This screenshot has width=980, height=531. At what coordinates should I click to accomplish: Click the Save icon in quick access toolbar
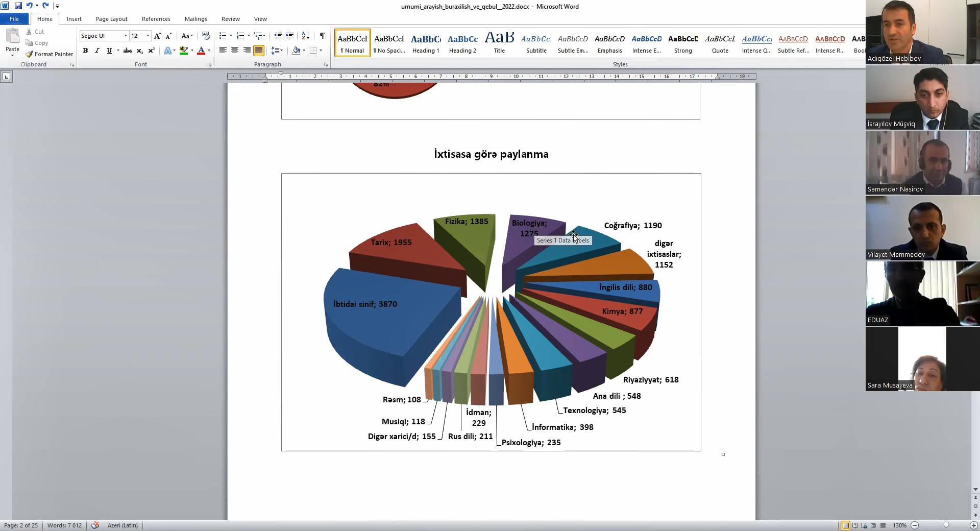tap(18, 6)
